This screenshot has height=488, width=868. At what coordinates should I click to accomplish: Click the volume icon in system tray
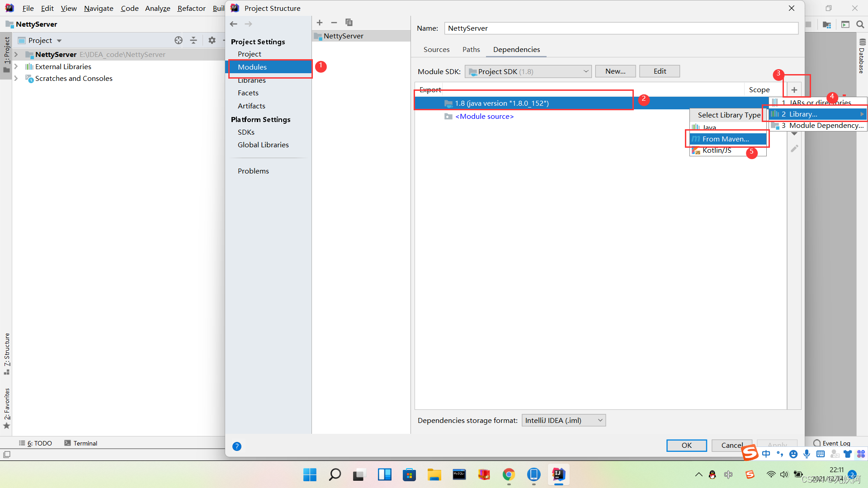784,474
